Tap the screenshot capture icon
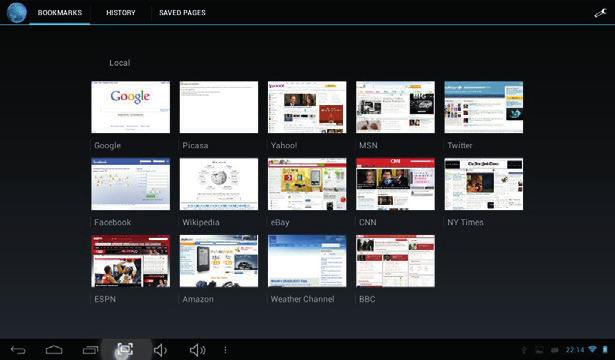 tap(125, 349)
